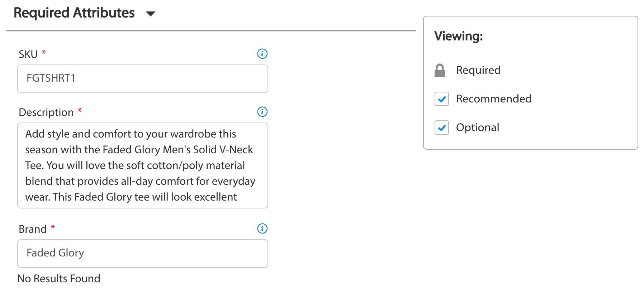Show info for the Brand attribute
644x298 pixels.
tap(262, 229)
